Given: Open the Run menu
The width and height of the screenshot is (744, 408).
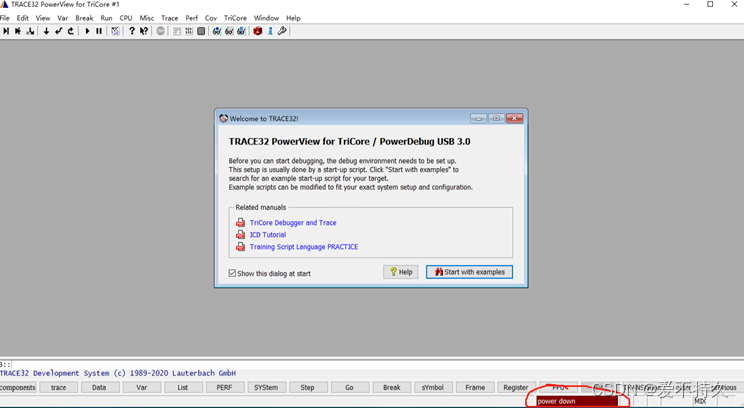Looking at the screenshot, I should point(106,18).
